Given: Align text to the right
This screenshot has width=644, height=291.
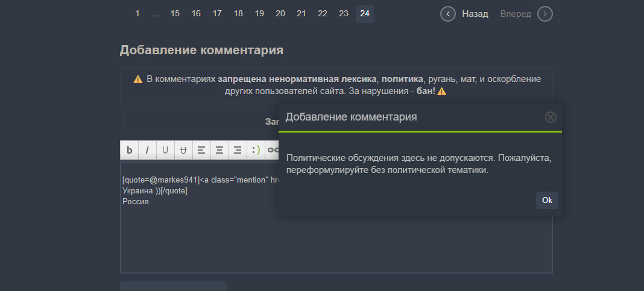Looking at the screenshot, I should (238, 150).
